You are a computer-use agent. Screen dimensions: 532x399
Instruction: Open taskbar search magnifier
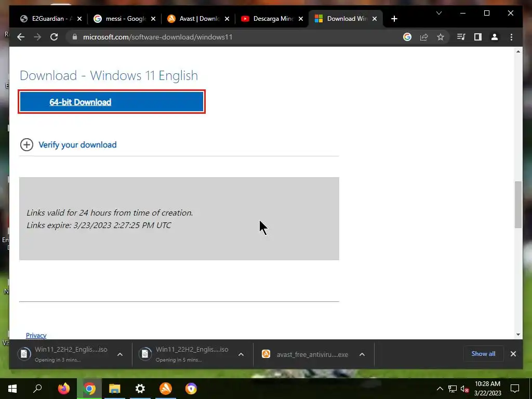tap(37, 389)
